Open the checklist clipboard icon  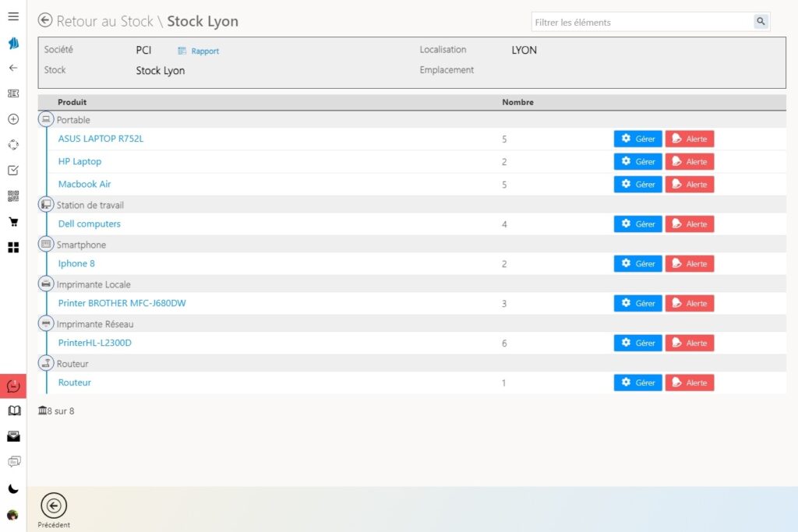coord(13,170)
